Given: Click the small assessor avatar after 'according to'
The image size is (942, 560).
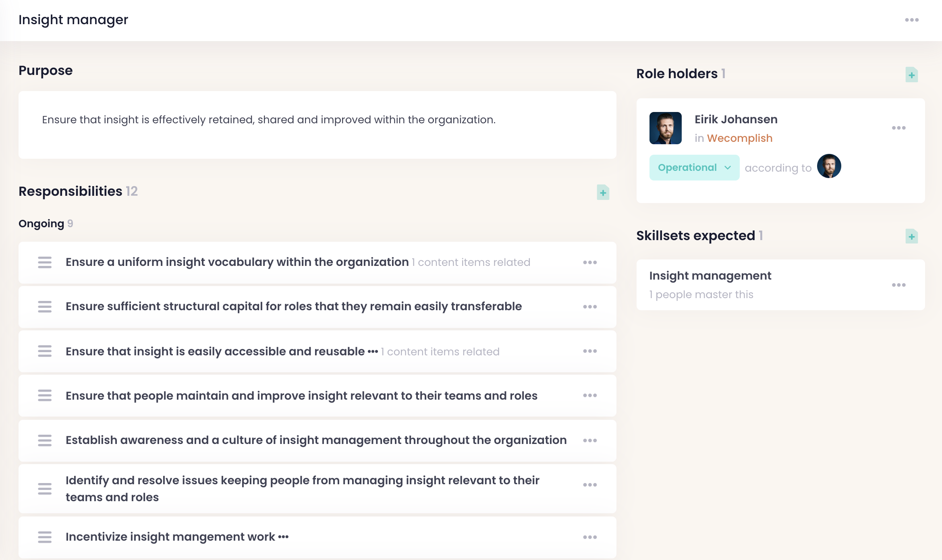Looking at the screenshot, I should click(x=829, y=166).
